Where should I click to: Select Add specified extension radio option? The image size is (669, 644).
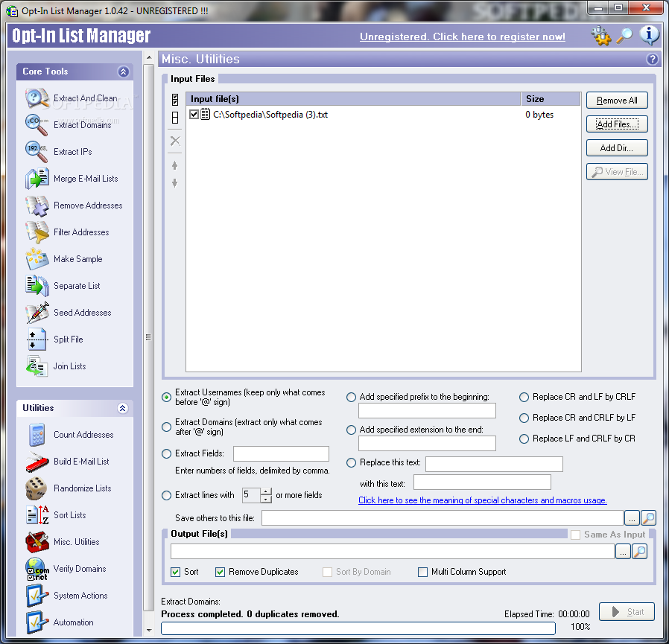coord(351,430)
